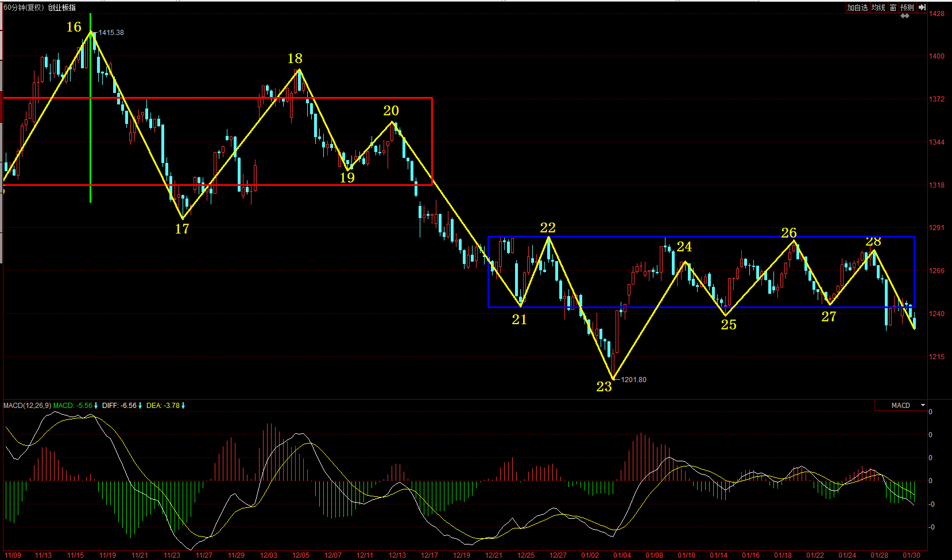Screen dimensions: 952x560
Task: Click the 1266 price axis label
Action: point(936,271)
